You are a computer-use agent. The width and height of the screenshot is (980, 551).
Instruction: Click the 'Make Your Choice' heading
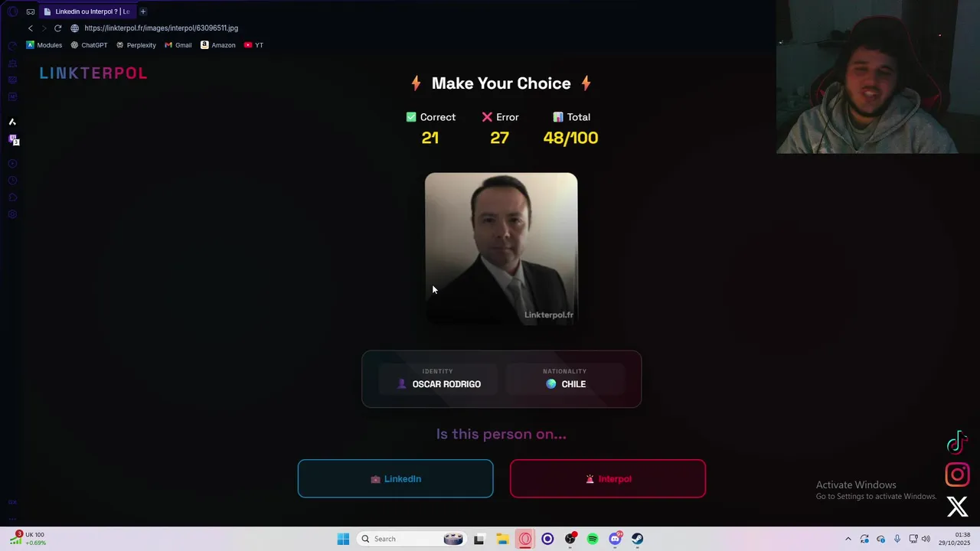pyautogui.click(x=501, y=83)
